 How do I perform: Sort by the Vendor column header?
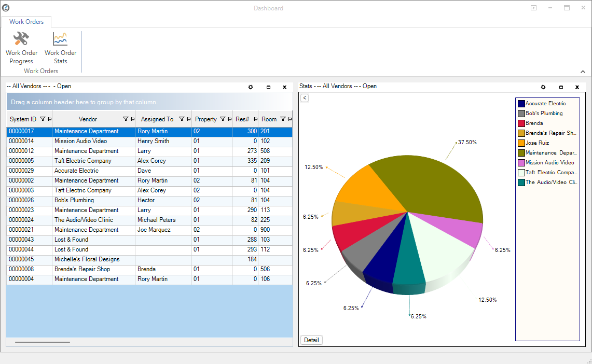click(88, 119)
